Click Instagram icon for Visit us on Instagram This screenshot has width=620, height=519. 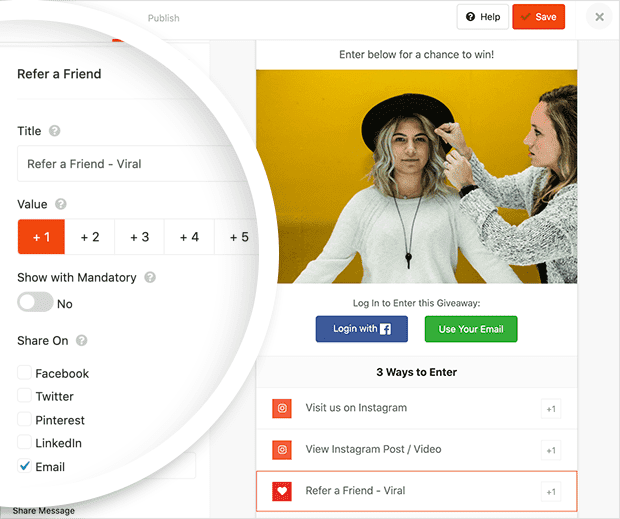[282, 408]
